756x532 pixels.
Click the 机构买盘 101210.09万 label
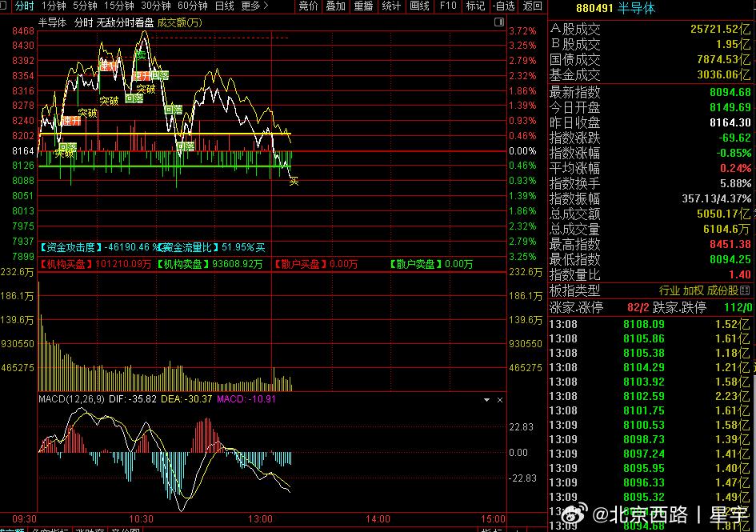95,264
